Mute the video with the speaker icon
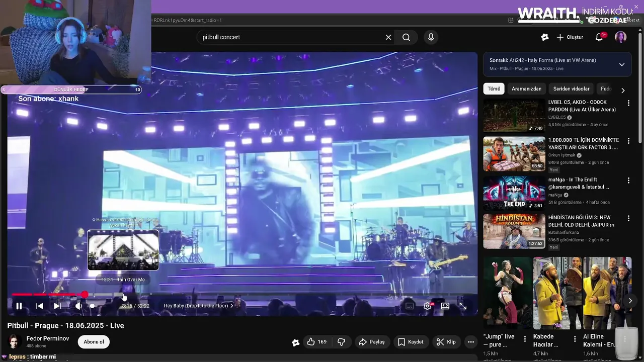Image resolution: width=644 pixels, height=362 pixels. tap(78, 306)
